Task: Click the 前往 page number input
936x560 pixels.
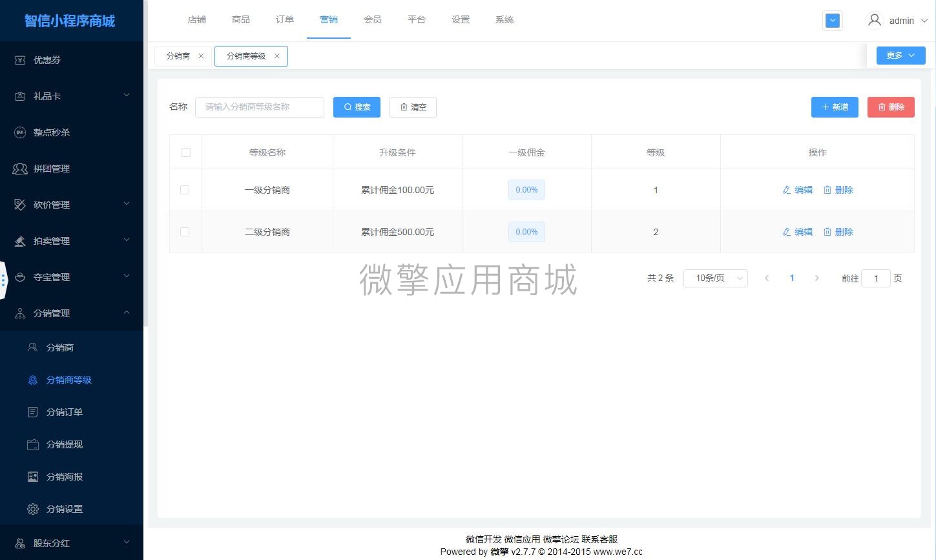Action: pyautogui.click(x=876, y=278)
